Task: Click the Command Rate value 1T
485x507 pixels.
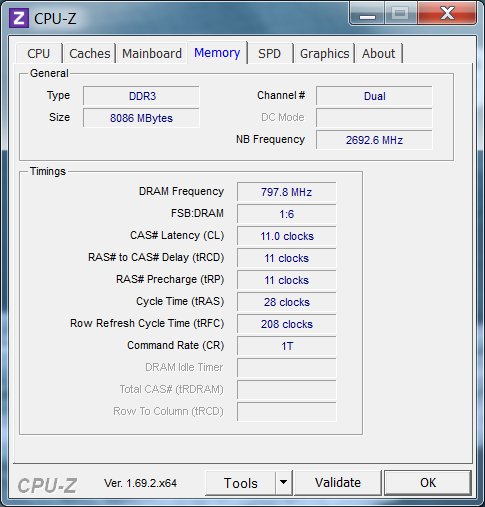Action: coord(287,346)
